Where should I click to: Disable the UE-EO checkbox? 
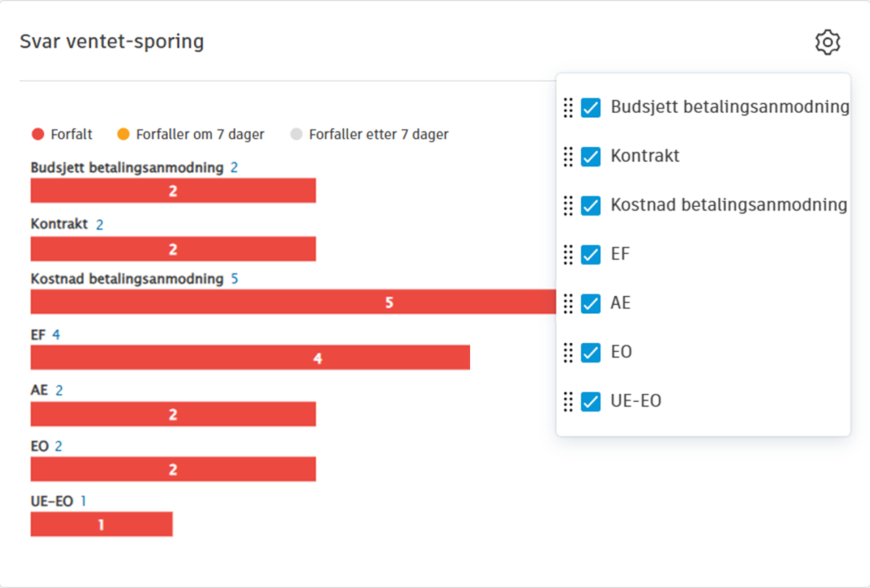coord(591,401)
